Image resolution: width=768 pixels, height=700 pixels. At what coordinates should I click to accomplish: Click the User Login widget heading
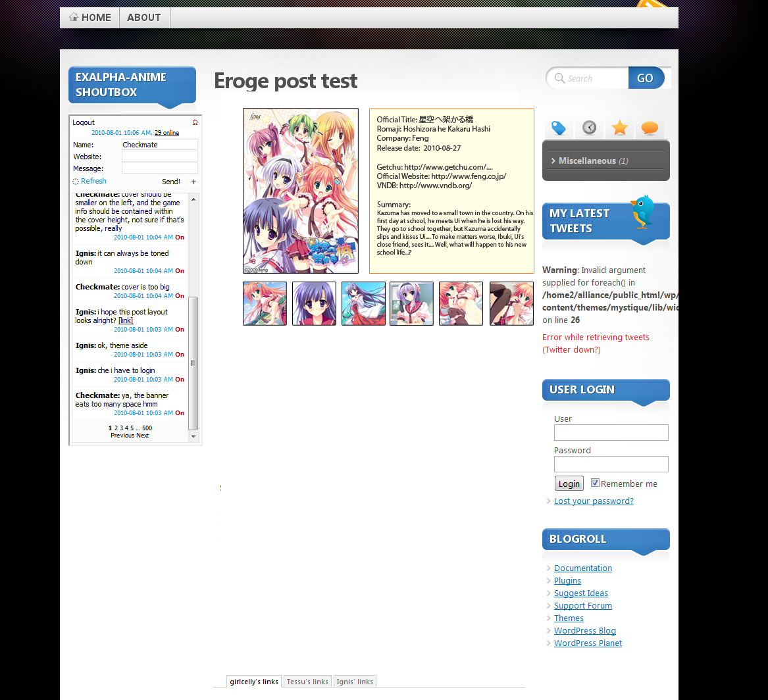606,389
